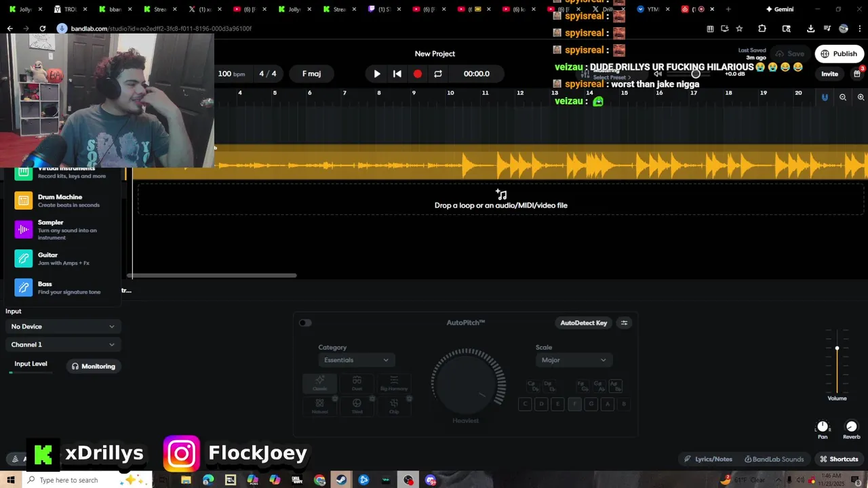The height and width of the screenshot is (488, 868).
Task: Click timeline ruler bar 9 marker
Action: (x=414, y=93)
